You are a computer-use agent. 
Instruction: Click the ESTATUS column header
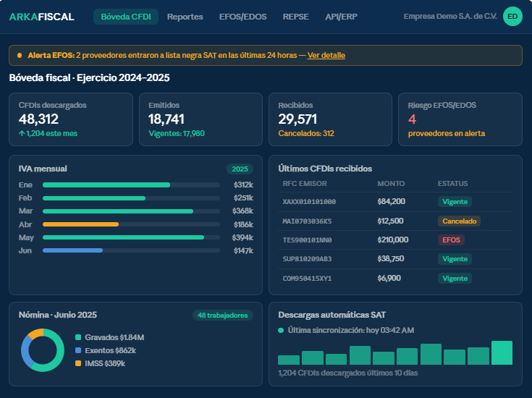pyautogui.click(x=452, y=184)
